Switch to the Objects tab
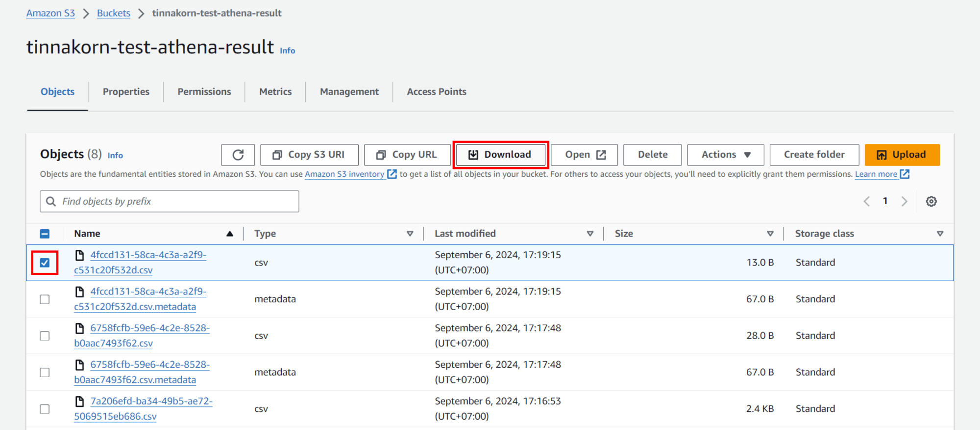 pyautogui.click(x=57, y=92)
